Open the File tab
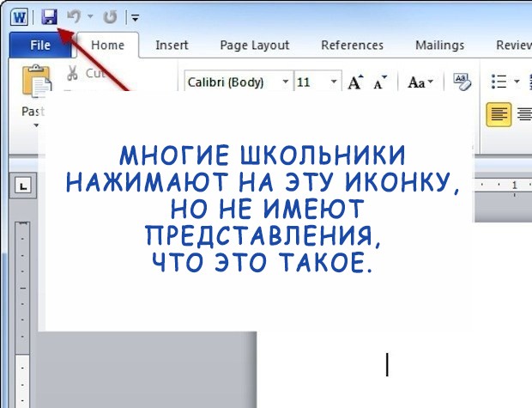 click(x=40, y=46)
